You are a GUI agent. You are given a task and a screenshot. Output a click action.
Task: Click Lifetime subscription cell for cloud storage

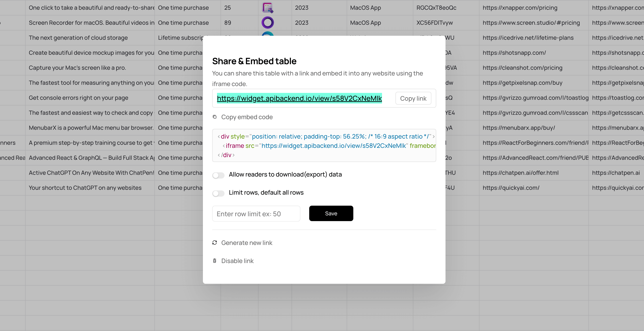[x=179, y=38]
